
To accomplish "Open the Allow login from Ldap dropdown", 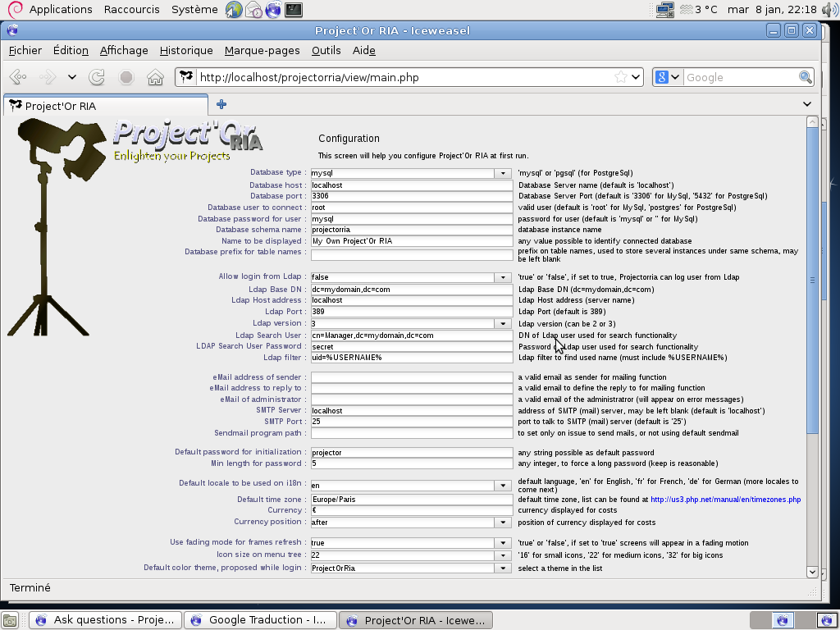I will (503, 277).
